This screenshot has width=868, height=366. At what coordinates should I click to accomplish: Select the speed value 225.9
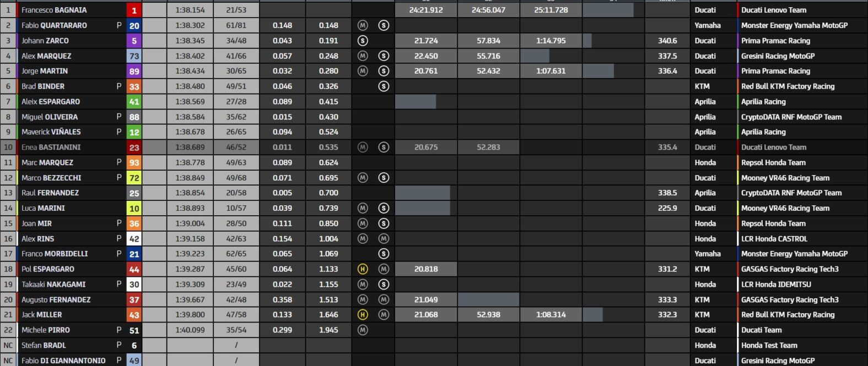coord(667,208)
